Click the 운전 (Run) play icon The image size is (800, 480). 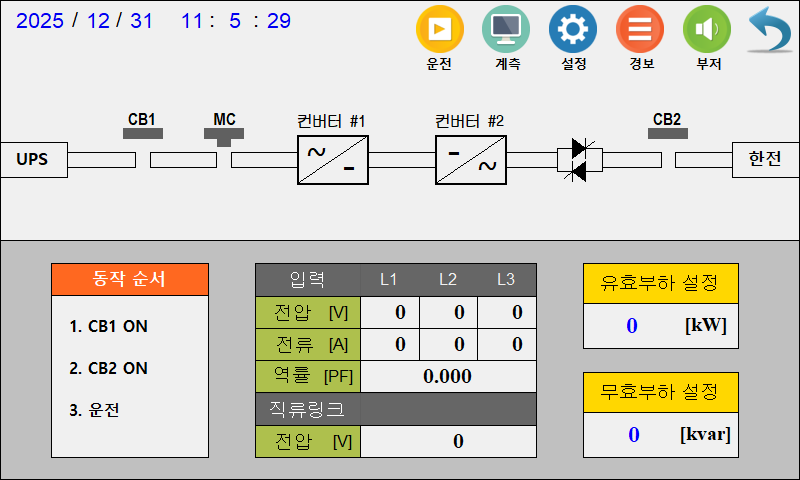tap(439, 30)
